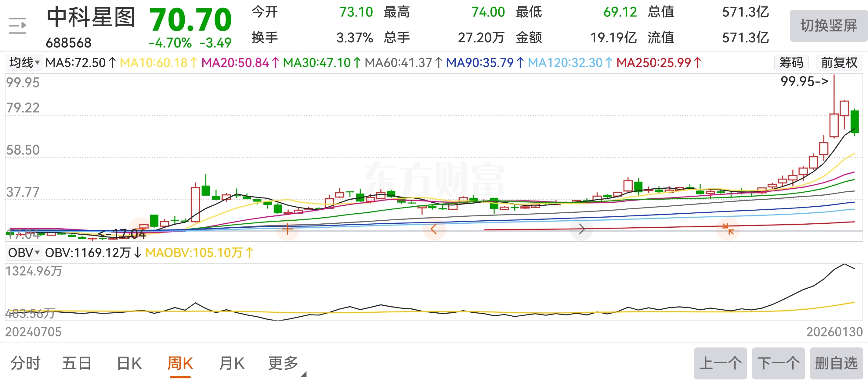Viewport: 868px width, 384px height.
Task: Select the 分时 intraday tab
Action: click(26, 363)
